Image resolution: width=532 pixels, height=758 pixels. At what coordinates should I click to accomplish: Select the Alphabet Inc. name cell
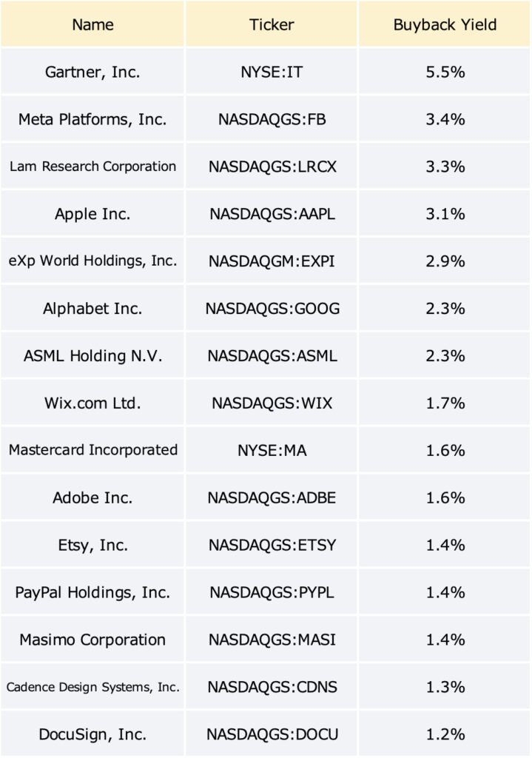coord(92,309)
